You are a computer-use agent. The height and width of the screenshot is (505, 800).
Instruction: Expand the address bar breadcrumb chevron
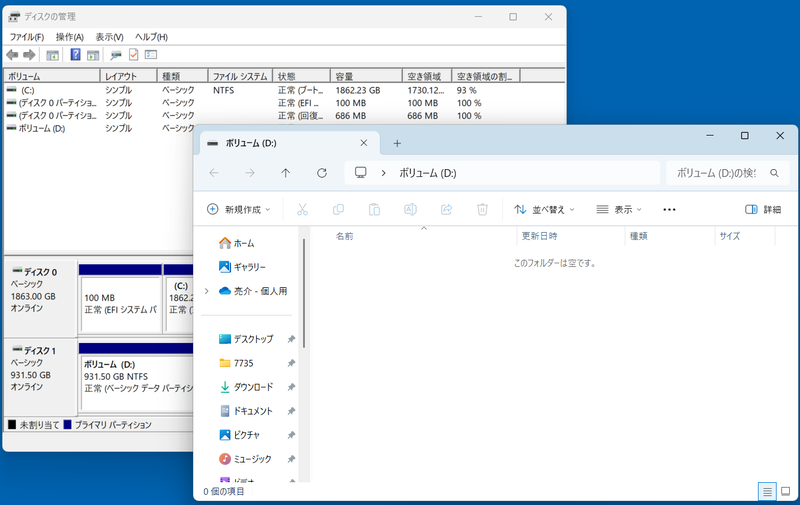pos(383,173)
